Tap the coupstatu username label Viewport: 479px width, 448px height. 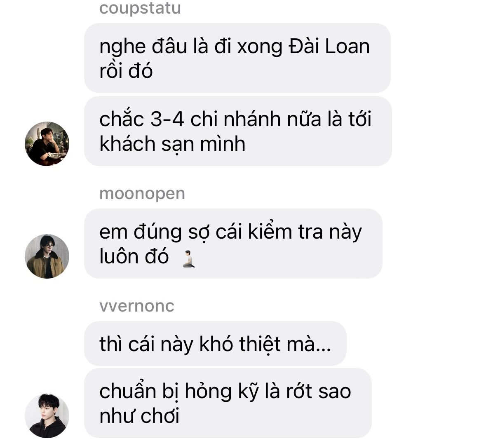pyautogui.click(x=140, y=8)
